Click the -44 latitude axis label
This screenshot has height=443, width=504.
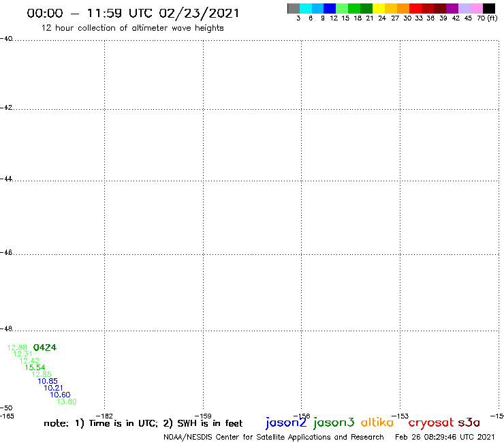click(x=6, y=179)
